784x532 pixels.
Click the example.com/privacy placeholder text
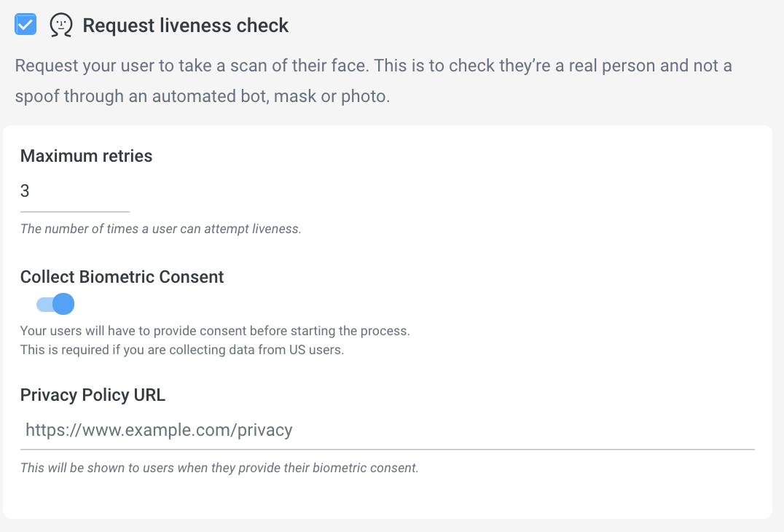(x=159, y=430)
